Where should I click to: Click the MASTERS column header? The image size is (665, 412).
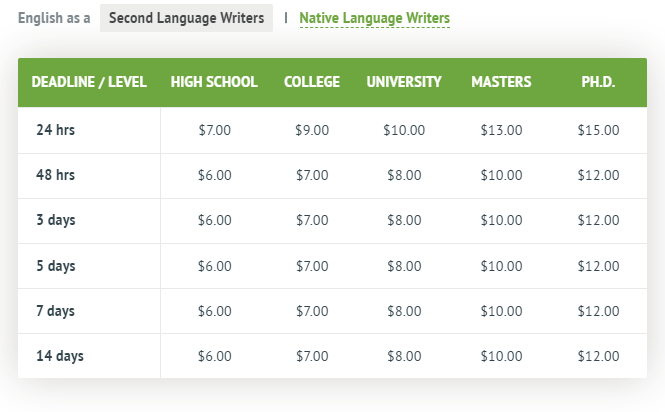(501, 82)
